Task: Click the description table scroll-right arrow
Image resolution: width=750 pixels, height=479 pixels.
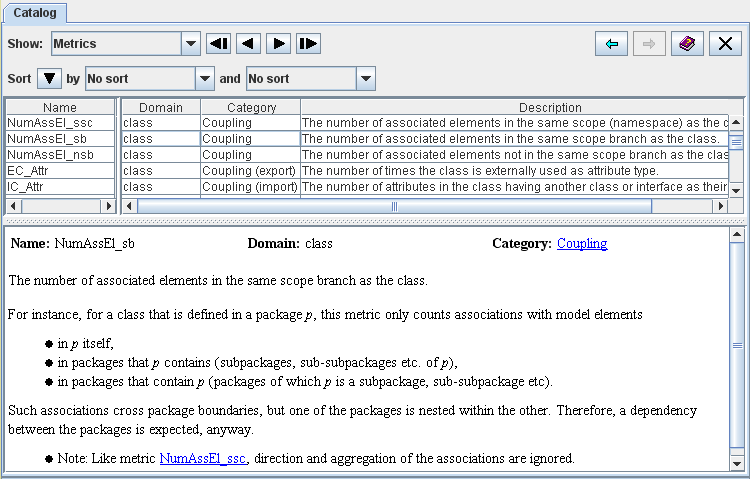Action: coord(720,206)
